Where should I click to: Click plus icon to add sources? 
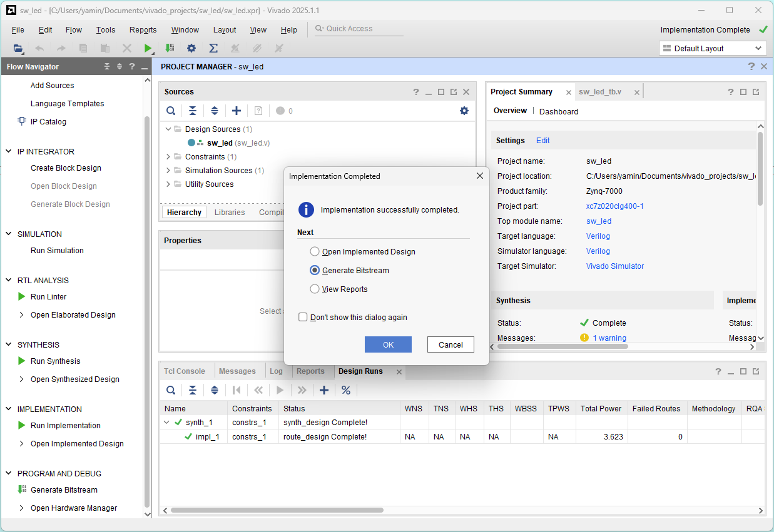click(x=237, y=111)
